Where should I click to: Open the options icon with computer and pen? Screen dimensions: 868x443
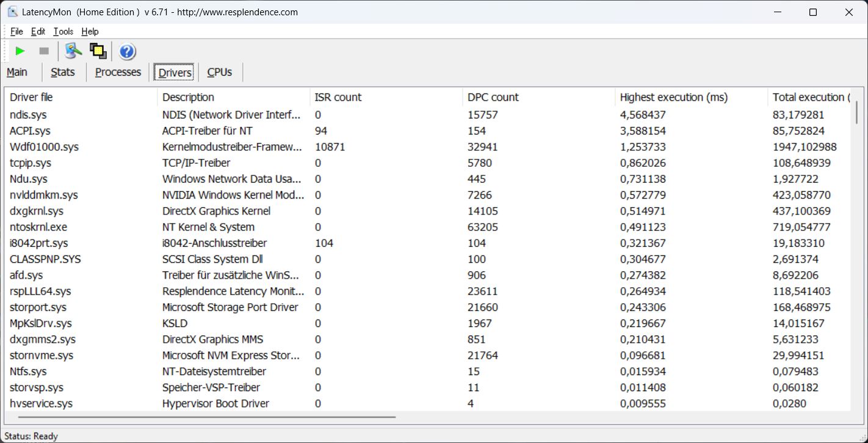[x=73, y=51]
